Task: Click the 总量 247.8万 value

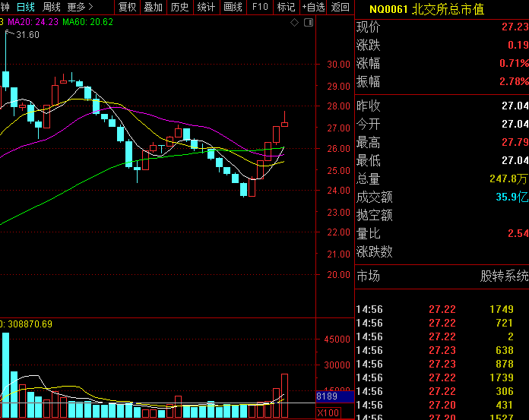Action: (x=508, y=178)
